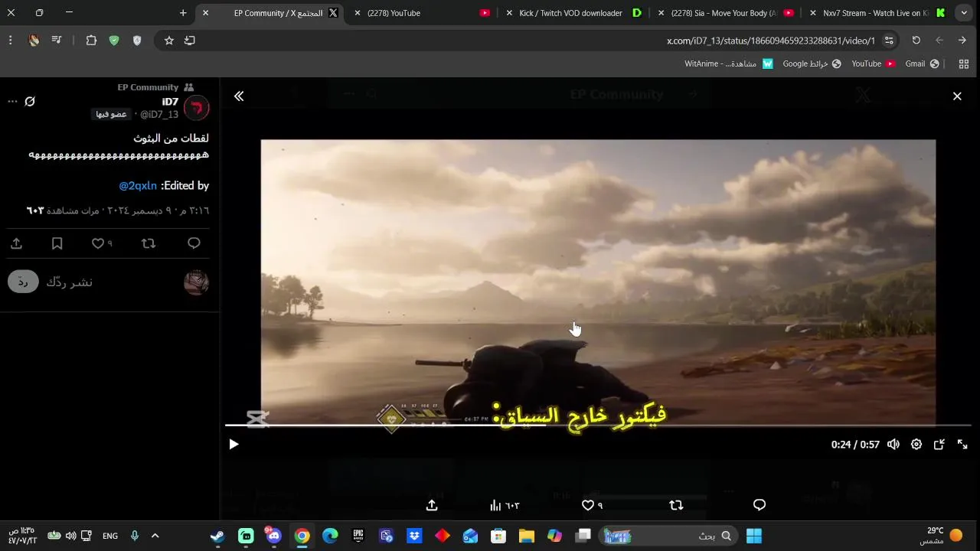Screen dimensions: 980x551
Task: Open a new browser tab
Action: coord(183,13)
